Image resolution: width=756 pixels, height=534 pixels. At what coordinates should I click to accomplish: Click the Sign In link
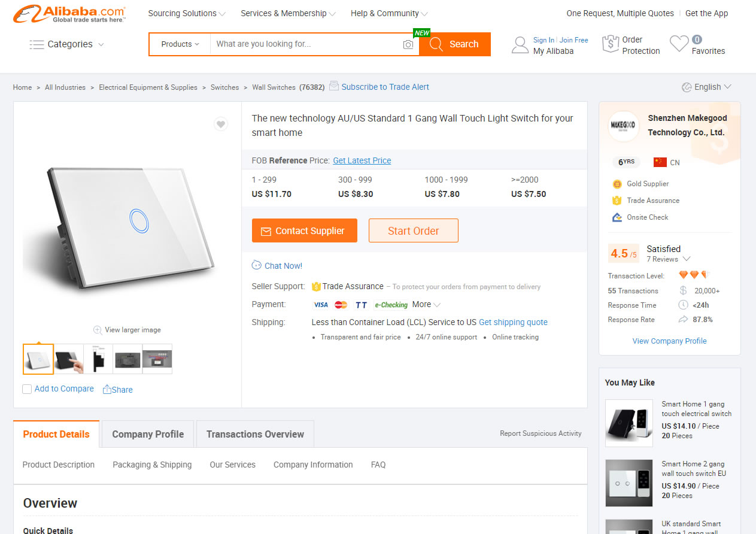(x=544, y=40)
